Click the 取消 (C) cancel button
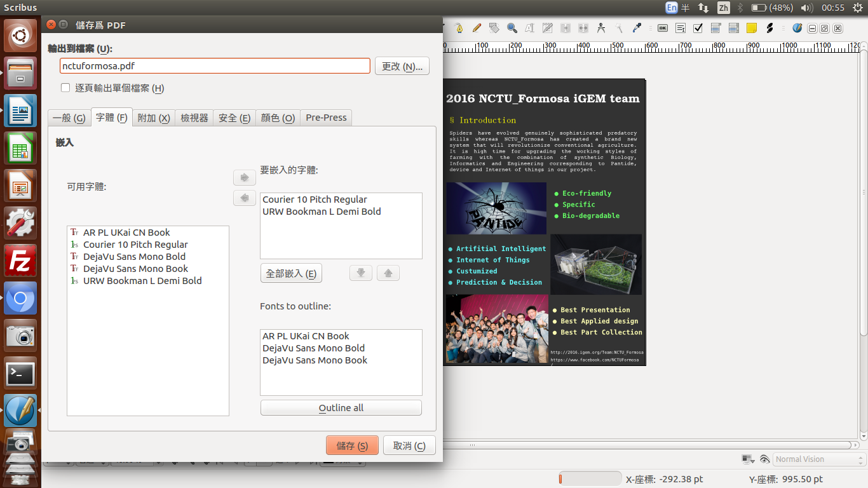 tap(409, 445)
